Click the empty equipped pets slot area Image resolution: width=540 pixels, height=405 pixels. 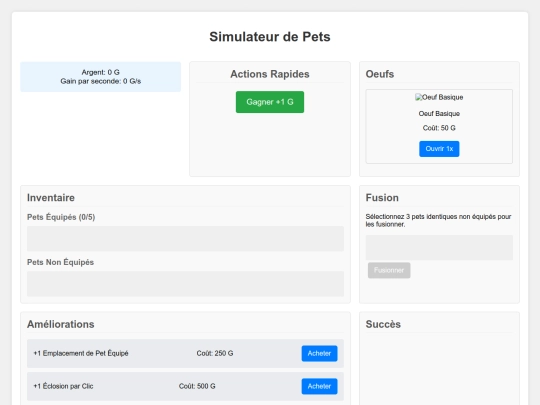pos(185,239)
